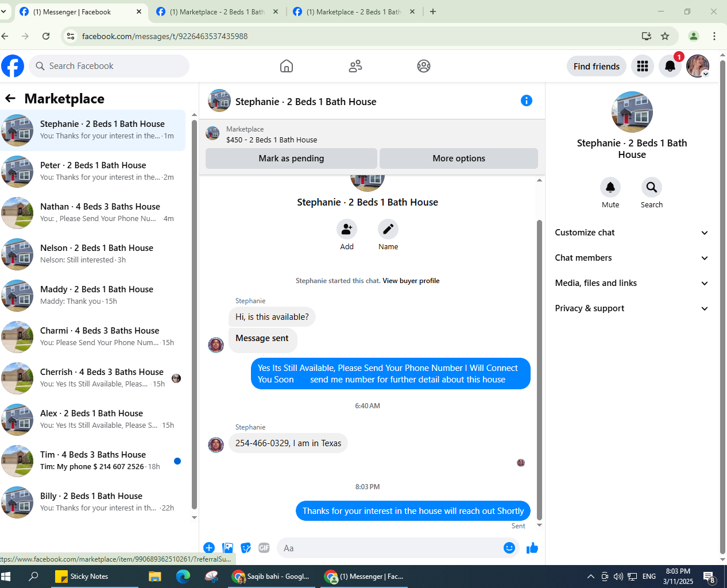Open Billy 2 Beds 1 Bath House chat
Image resolution: width=727 pixels, height=588 pixels.
pyautogui.click(x=93, y=502)
